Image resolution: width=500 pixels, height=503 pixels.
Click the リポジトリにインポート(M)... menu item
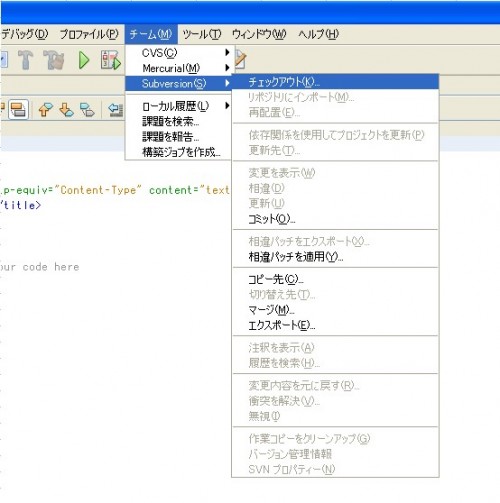click(335, 97)
